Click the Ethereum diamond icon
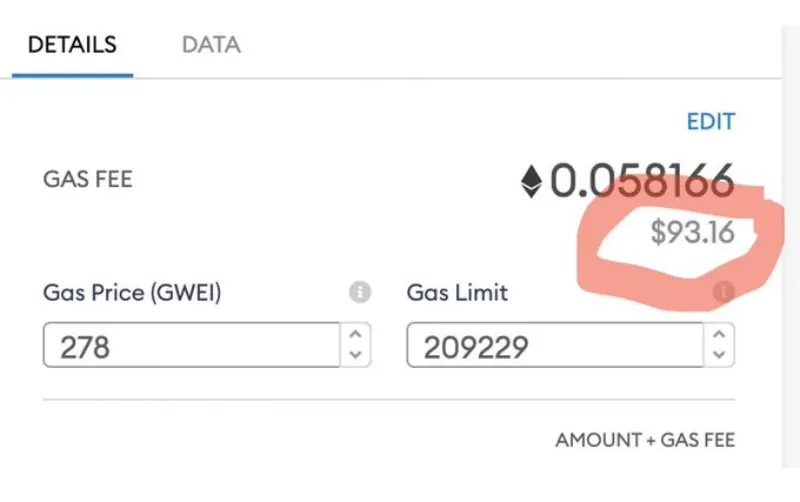800x502 pixels. pyautogui.click(x=531, y=181)
